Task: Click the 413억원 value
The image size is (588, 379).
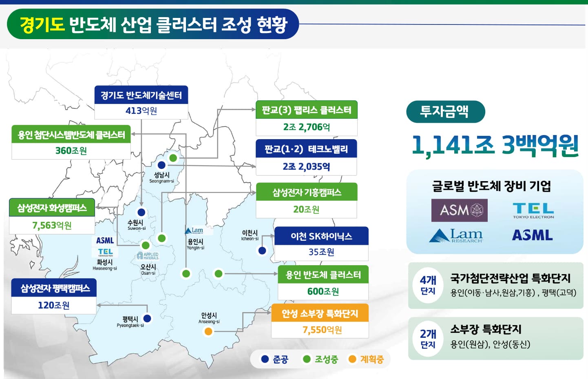Action: [141, 111]
